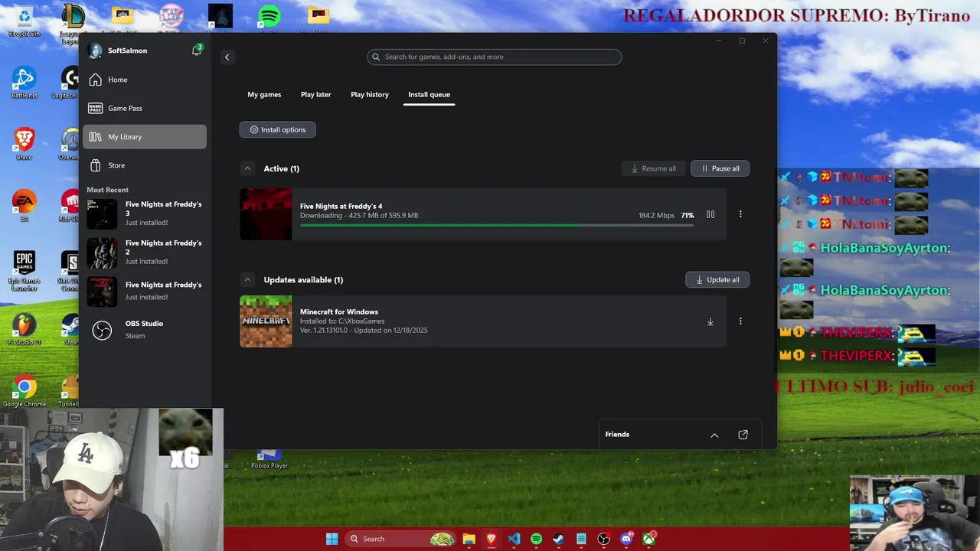Switch to My games tab
This screenshot has width=980, height=551.
[x=264, y=94]
